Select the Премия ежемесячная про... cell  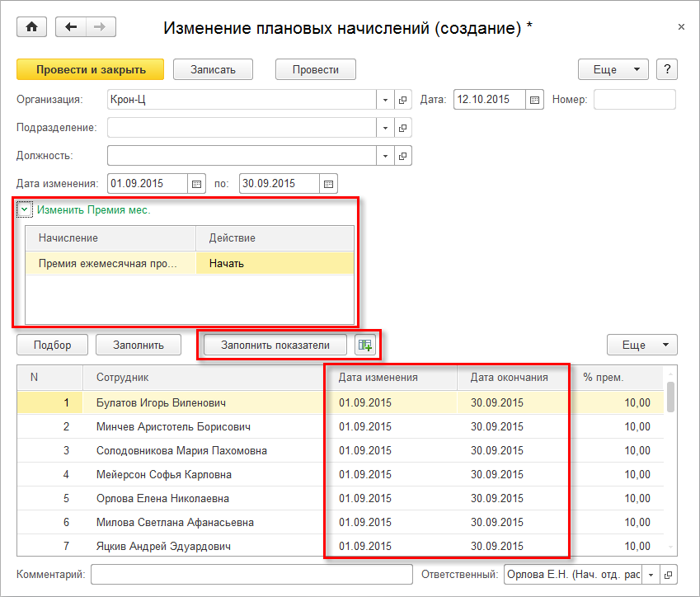[x=110, y=263]
